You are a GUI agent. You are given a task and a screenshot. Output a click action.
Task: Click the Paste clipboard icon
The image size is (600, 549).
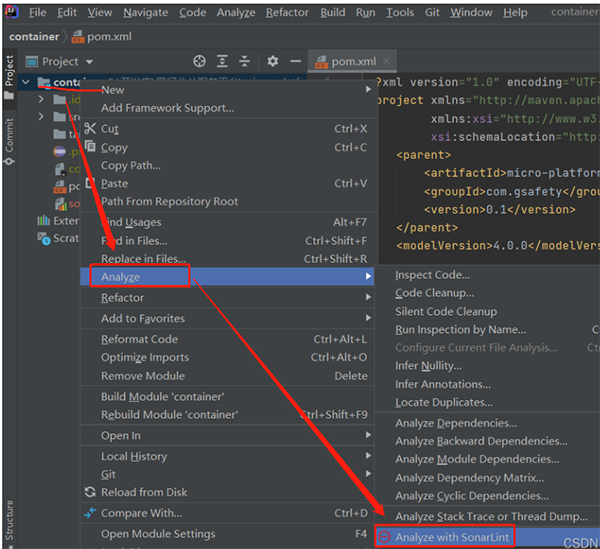point(90,183)
